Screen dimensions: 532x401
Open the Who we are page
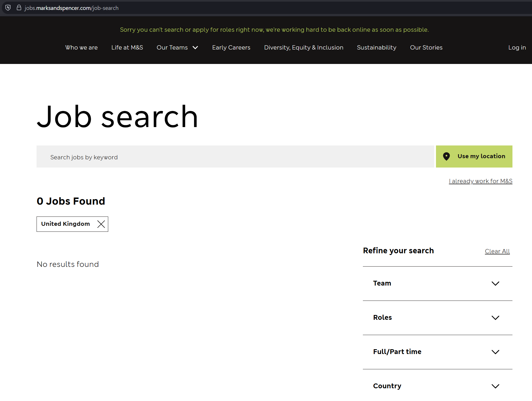(82, 48)
